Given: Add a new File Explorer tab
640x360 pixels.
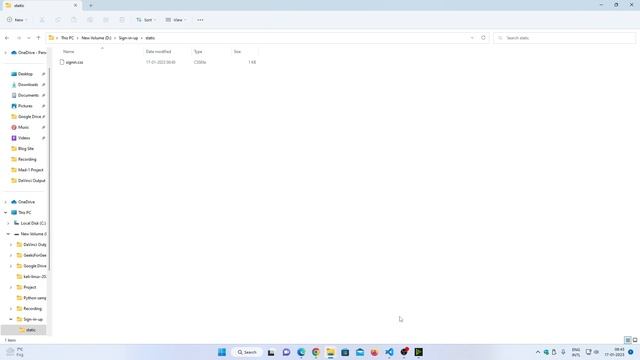Looking at the screenshot, I should tap(91, 5).
